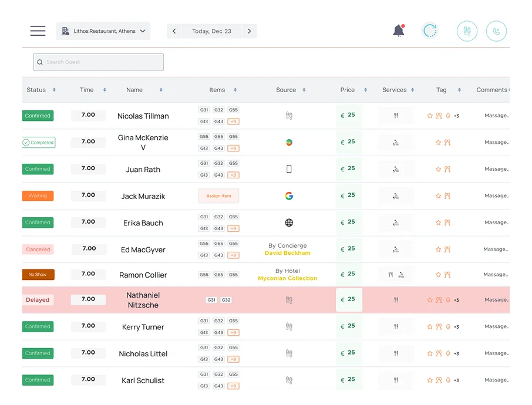Click cutlery service icon for Ramon Collier
Screen dimensions: 532x405
390,275
